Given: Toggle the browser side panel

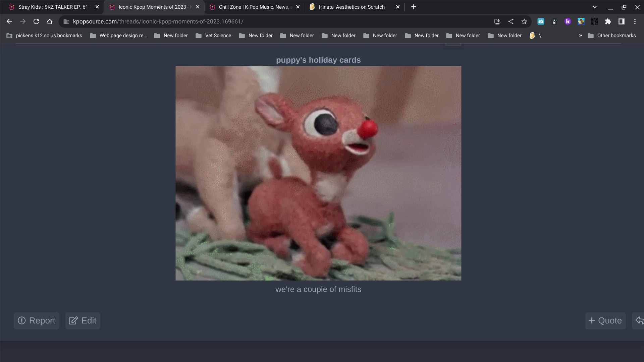Looking at the screenshot, I should coord(622,21).
